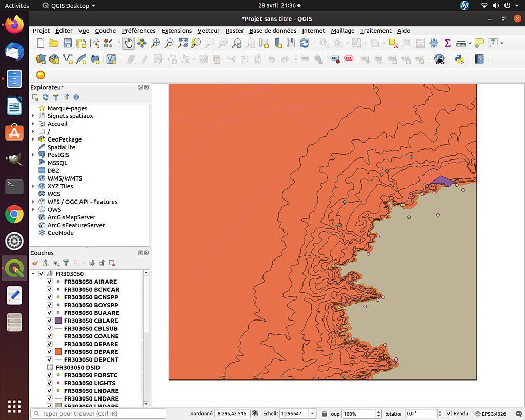Show the statistical summary sigma icon
This screenshot has height=420, width=525.
[447, 43]
